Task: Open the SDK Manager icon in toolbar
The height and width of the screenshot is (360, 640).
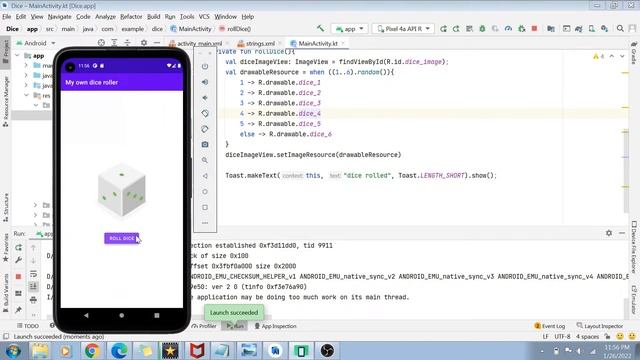Action: click(x=604, y=29)
